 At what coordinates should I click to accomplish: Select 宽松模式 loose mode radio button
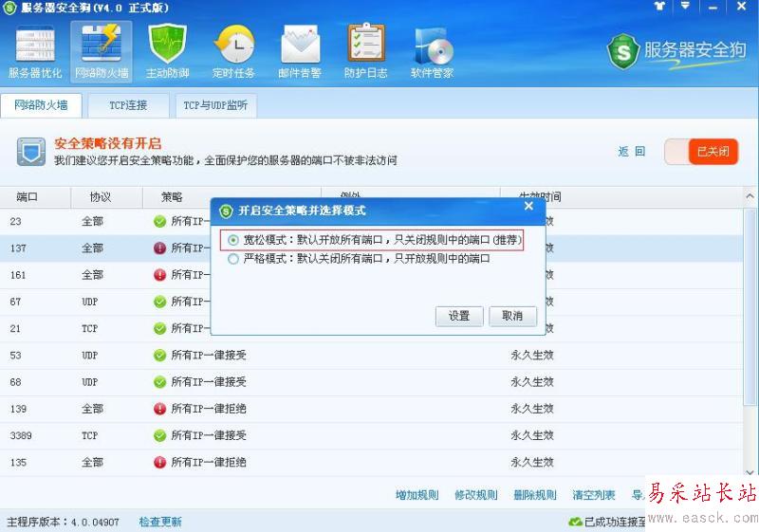233,240
